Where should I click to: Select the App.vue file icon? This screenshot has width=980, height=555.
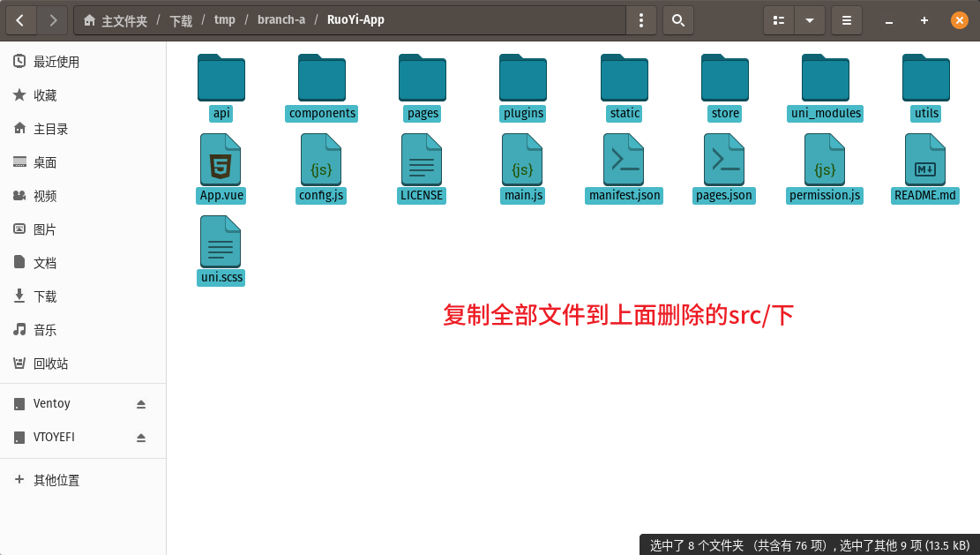pyautogui.click(x=221, y=160)
